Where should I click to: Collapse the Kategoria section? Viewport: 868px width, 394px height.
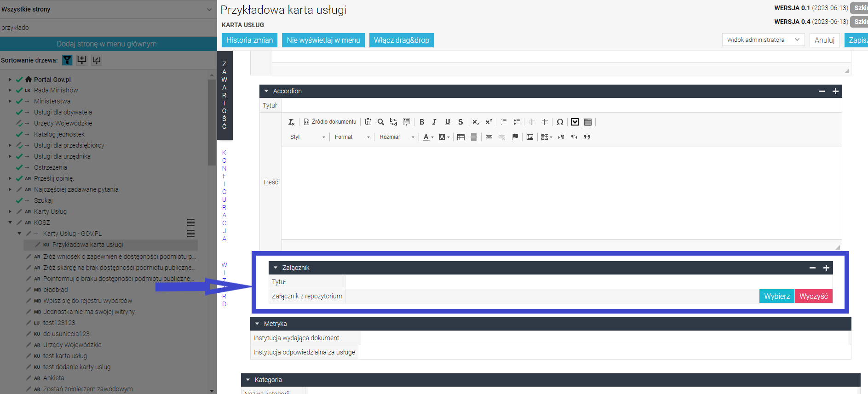click(x=248, y=380)
